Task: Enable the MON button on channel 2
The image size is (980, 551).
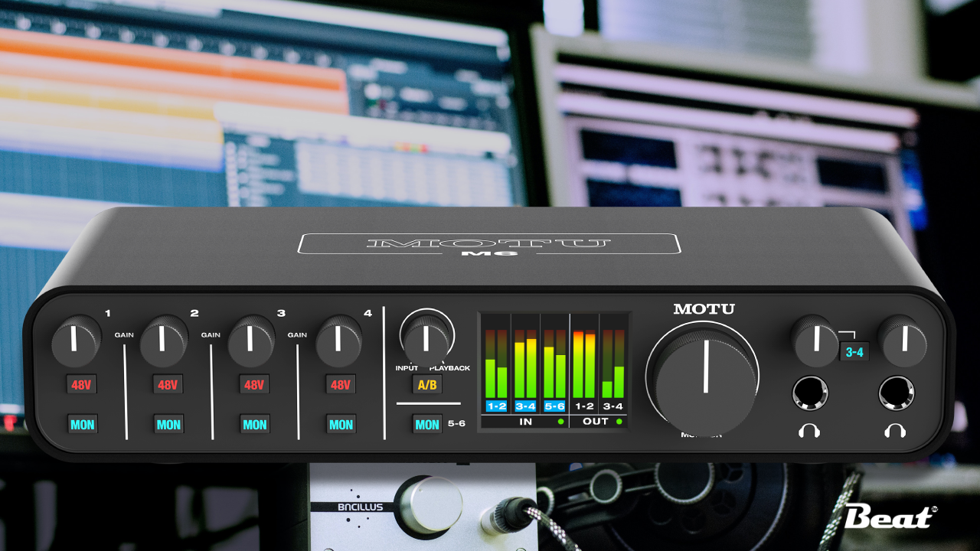Action: (168, 425)
